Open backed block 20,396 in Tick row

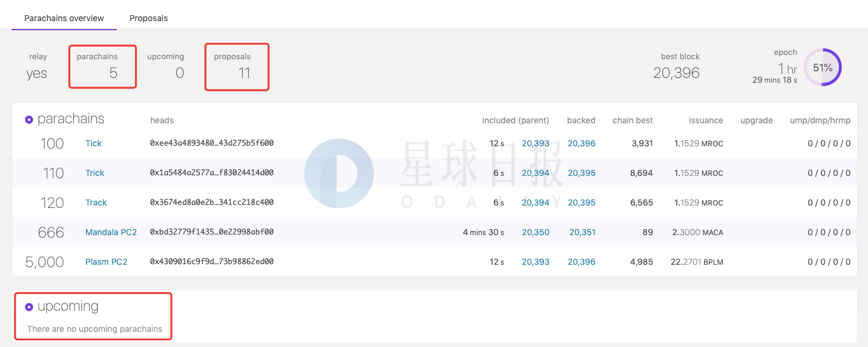pyautogui.click(x=582, y=143)
